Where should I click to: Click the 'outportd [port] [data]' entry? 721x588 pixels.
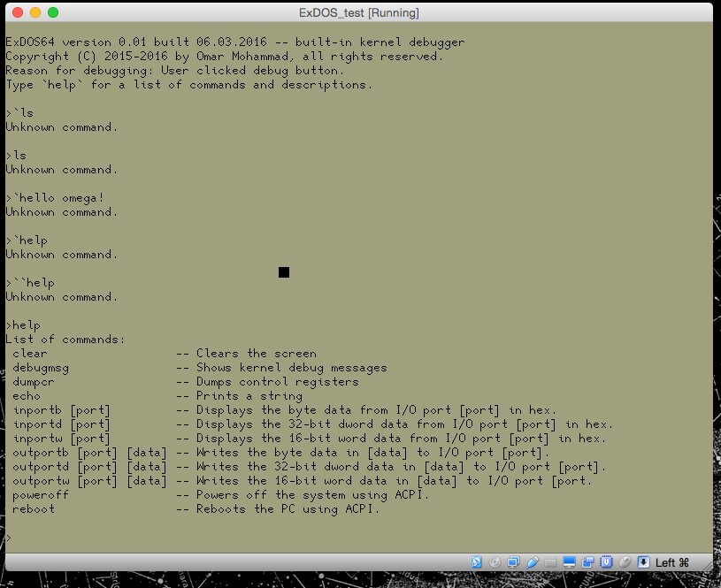coord(90,467)
